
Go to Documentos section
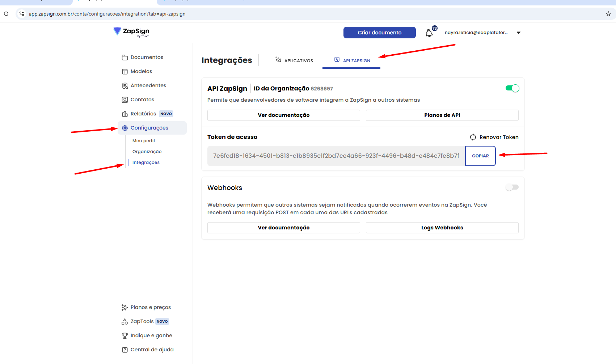[147, 57]
